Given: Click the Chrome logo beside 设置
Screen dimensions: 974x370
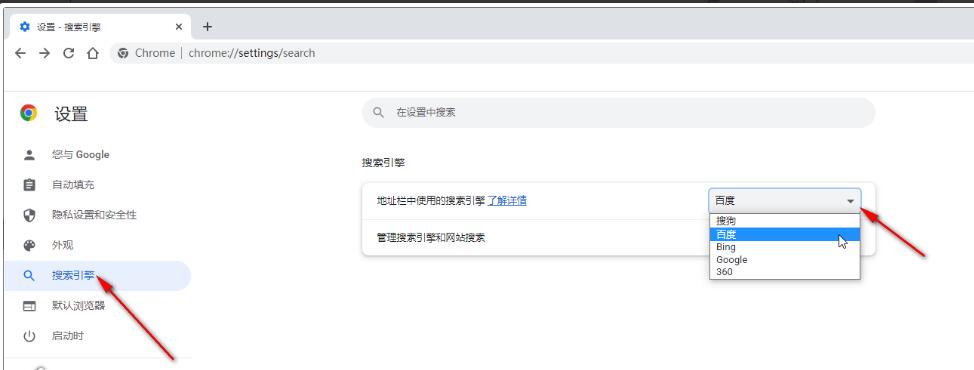Looking at the screenshot, I should coord(28,113).
